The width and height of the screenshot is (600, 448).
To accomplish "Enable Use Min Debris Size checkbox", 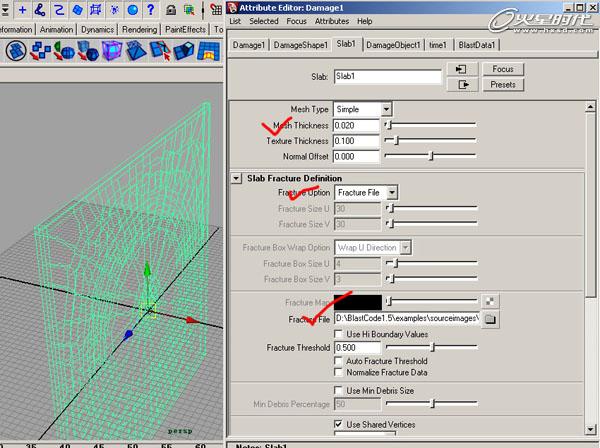I will pyautogui.click(x=338, y=391).
